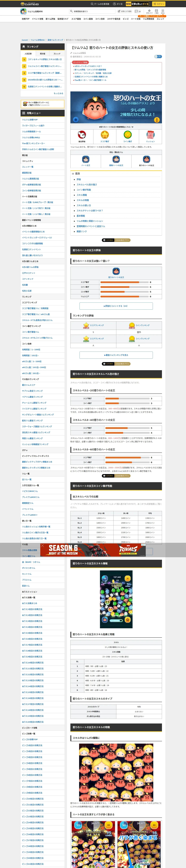Open sidebar link ガチャ結果報告掲示板

click(x=31, y=185)
